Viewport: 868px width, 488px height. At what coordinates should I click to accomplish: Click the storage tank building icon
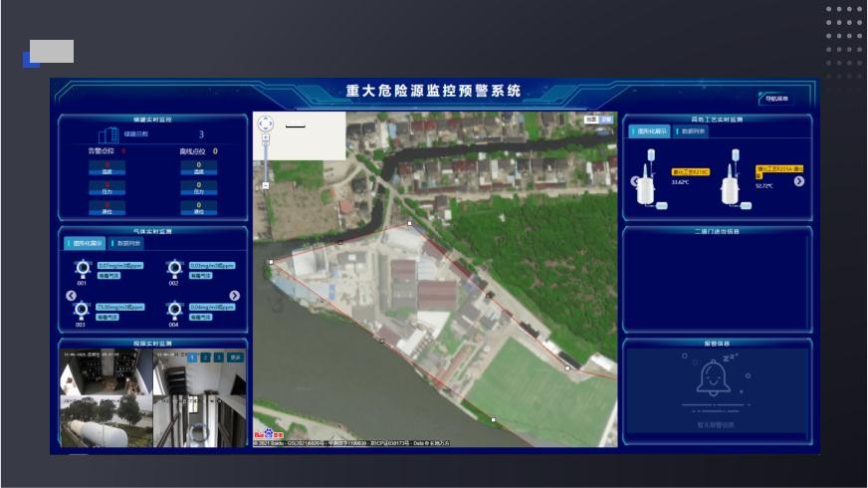[108, 134]
